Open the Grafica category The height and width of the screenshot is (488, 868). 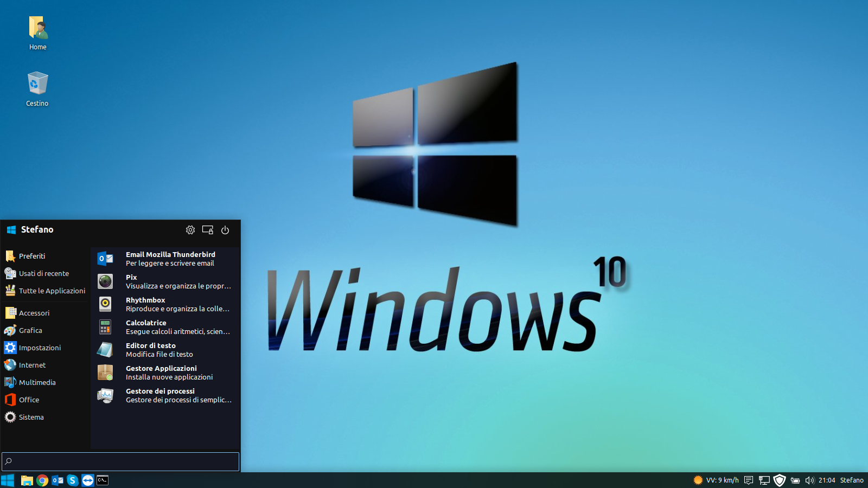[45, 330]
